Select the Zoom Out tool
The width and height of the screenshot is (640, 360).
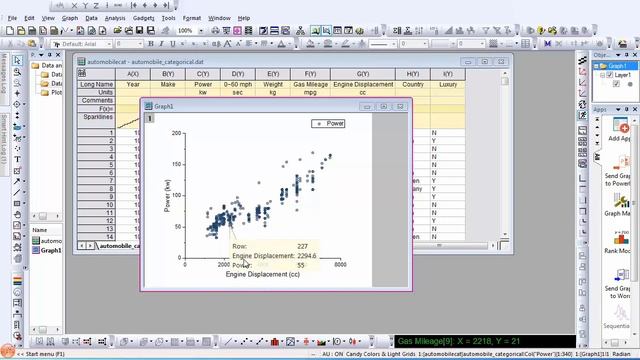point(17,83)
